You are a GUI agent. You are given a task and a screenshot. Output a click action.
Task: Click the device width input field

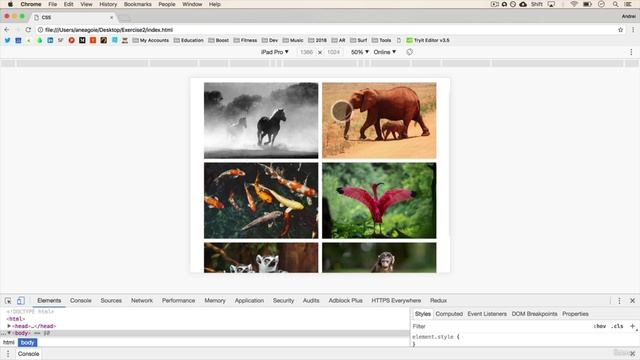(x=306, y=52)
